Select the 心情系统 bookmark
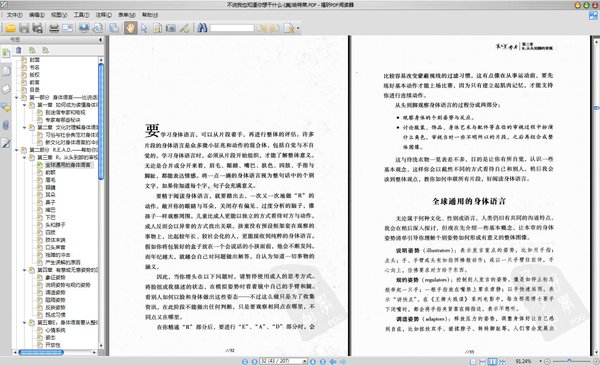This screenshot has height=366, width=600. 55,330
